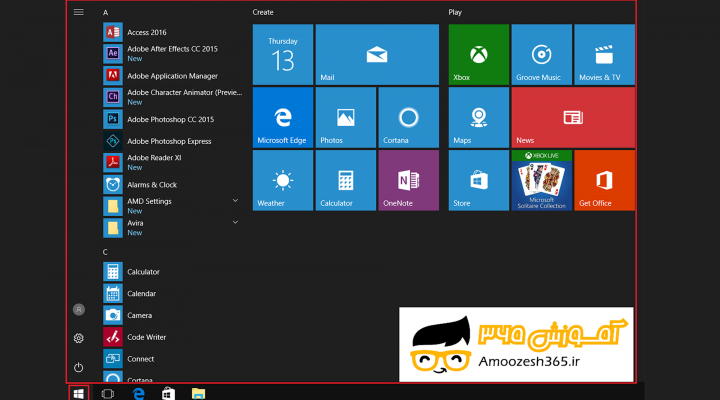Viewport: 720px width, 400px height.
Task: Open the Connect app
Action: (x=172, y=359)
